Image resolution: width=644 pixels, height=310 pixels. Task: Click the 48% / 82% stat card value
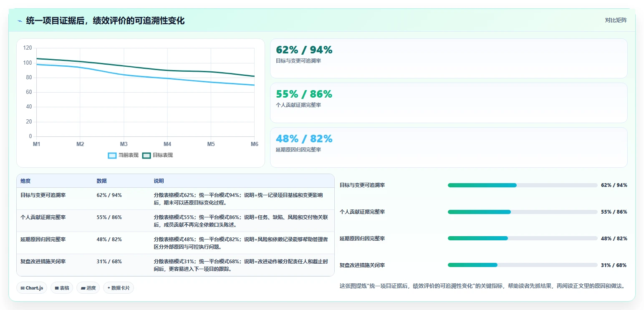pyautogui.click(x=304, y=139)
